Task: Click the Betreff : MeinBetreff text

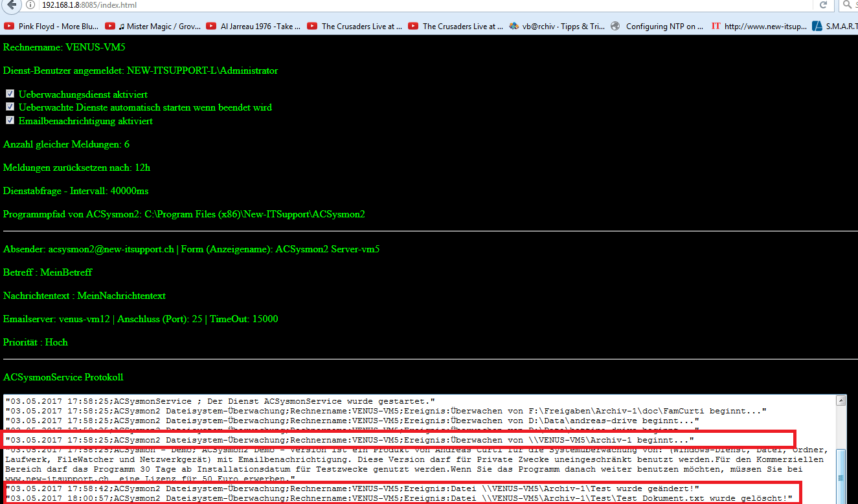Action: (48, 272)
